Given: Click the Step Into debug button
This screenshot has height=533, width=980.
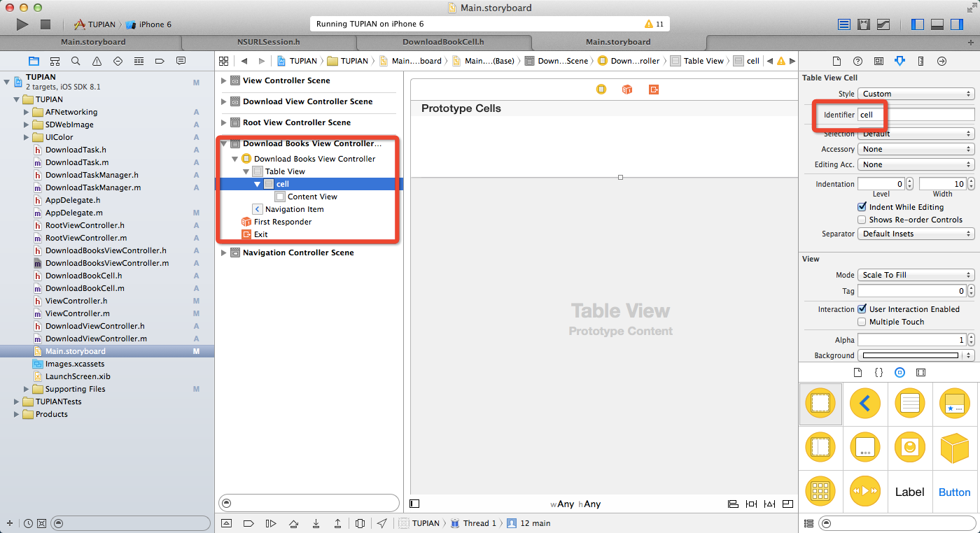Looking at the screenshot, I should 316,523.
